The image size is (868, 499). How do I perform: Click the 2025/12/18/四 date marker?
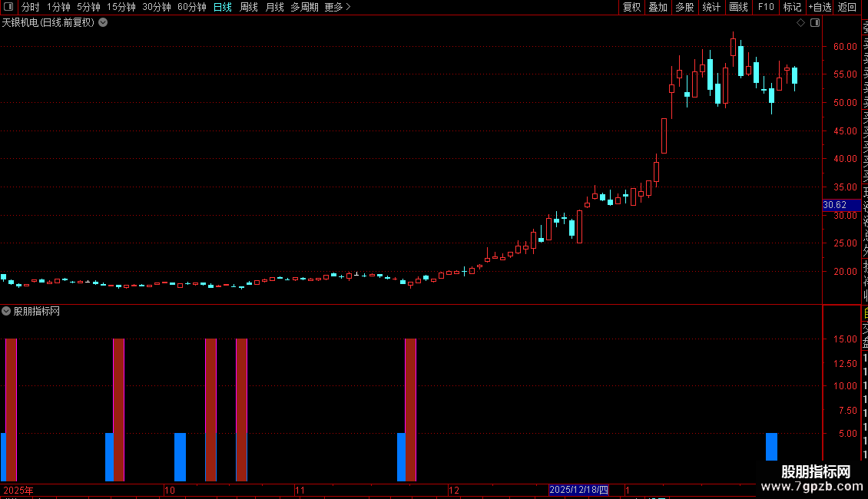578,490
